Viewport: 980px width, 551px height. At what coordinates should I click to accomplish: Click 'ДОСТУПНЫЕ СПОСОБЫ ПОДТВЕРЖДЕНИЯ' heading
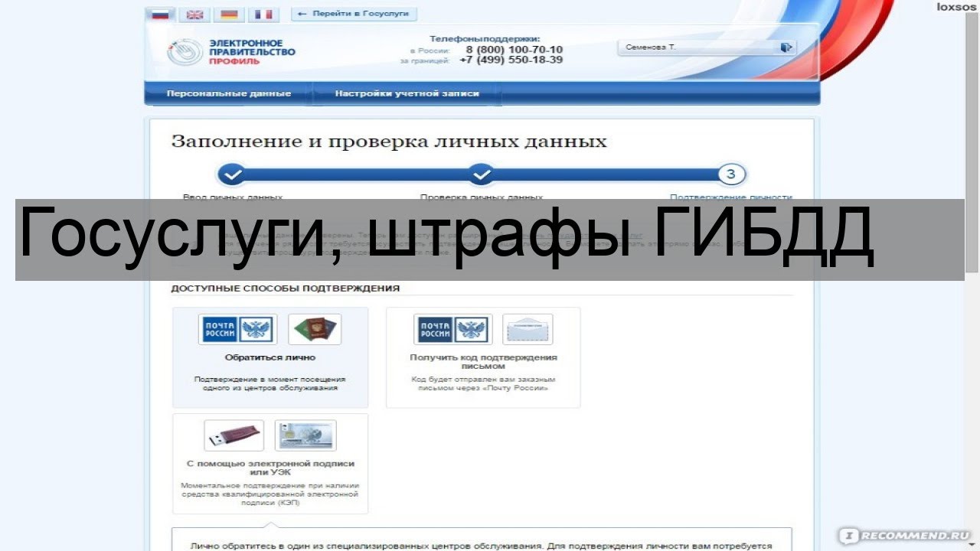[286, 289]
